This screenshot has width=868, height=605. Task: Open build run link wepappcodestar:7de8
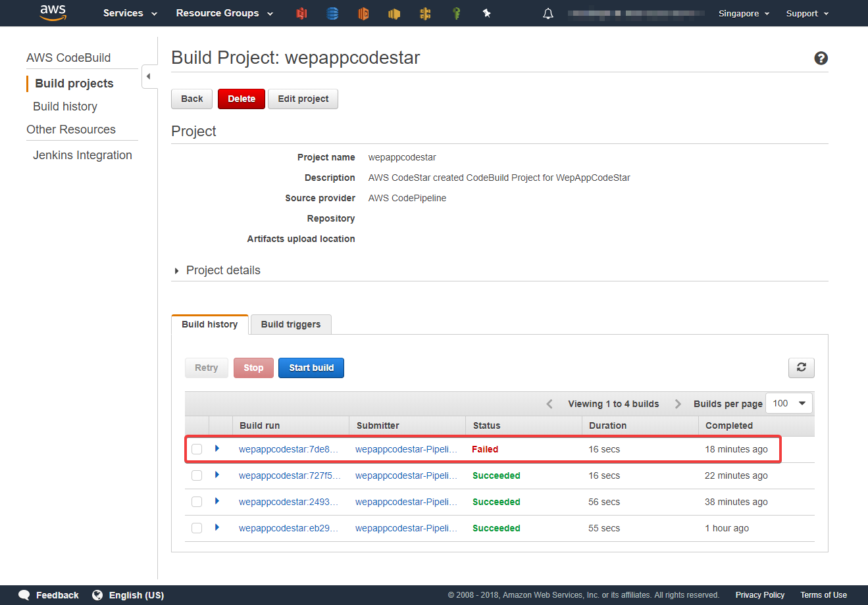click(288, 449)
